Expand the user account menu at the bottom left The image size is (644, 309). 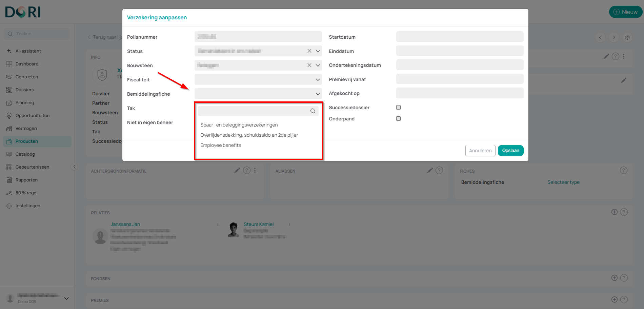66,298
